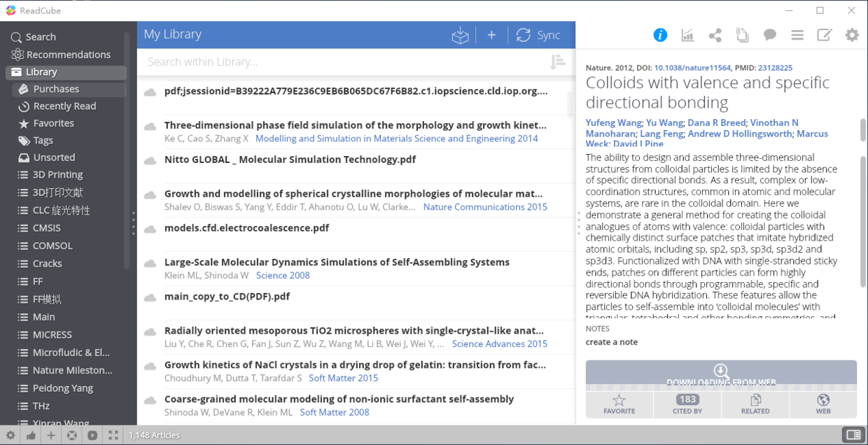
Task: Click cloud icon beside main_copy_to_CD(PDF).pdf
Action: coord(150,298)
